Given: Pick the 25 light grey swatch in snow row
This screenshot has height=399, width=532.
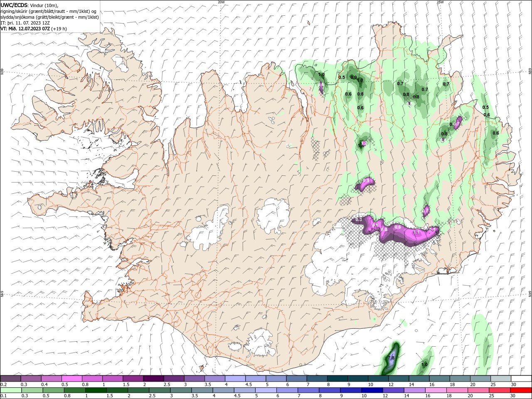Looking at the screenshot, I should click(501, 379).
